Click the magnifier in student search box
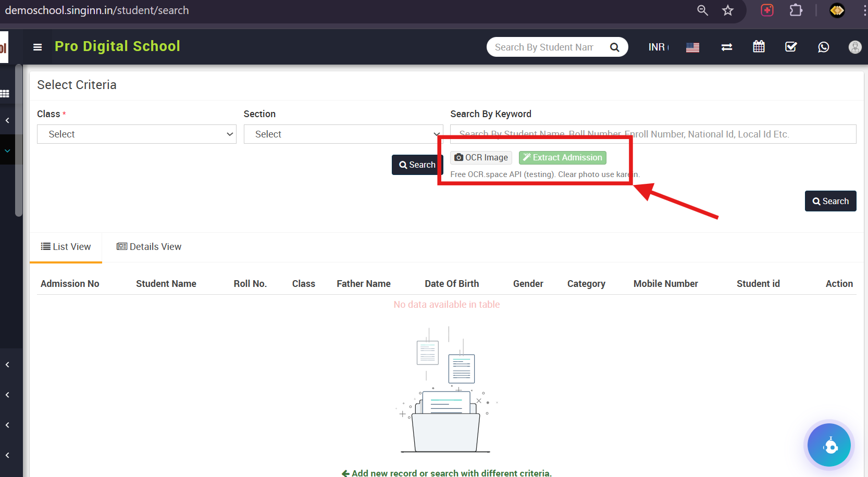Viewport: 868px width, 477px height. tap(615, 47)
